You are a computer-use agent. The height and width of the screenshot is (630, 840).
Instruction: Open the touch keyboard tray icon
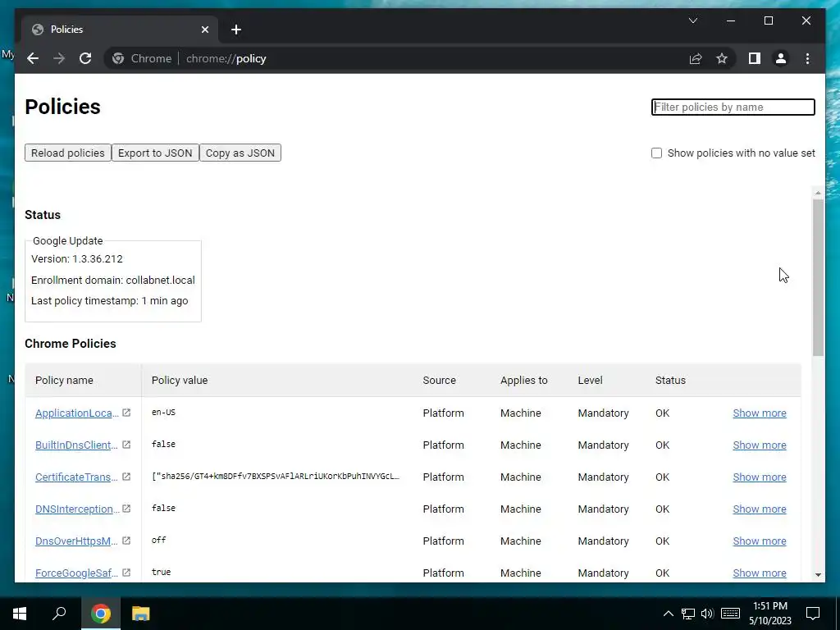click(x=730, y=614)
